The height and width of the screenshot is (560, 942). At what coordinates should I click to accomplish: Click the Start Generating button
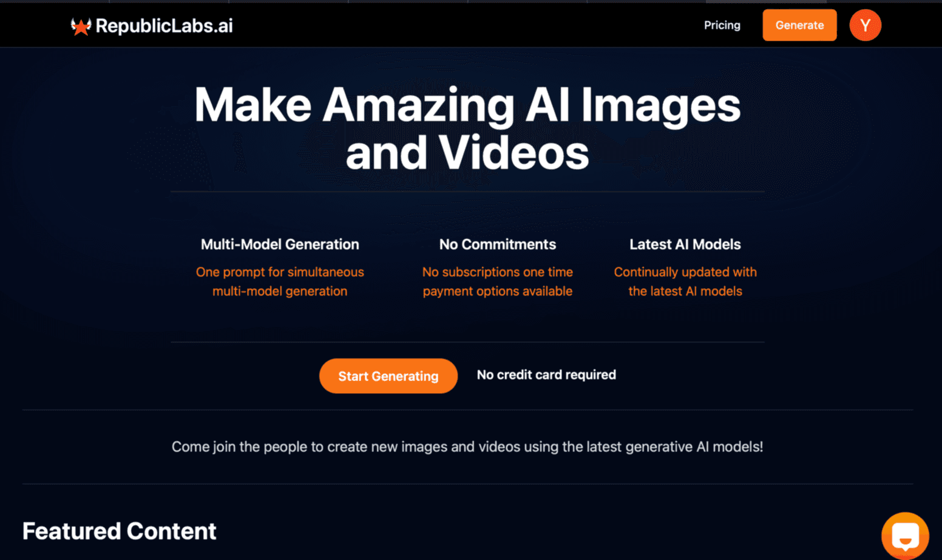(x=388, y=376)
